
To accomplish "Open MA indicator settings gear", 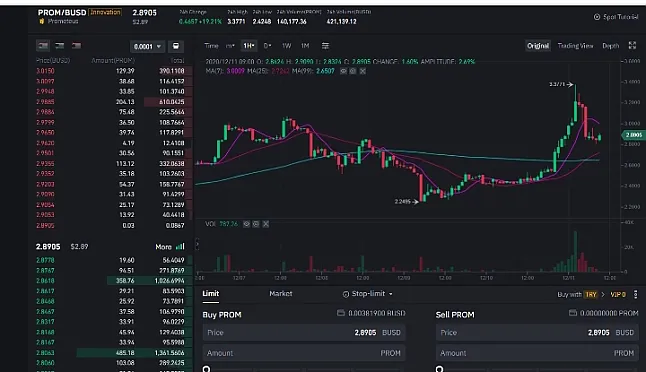I will (x=353, y=71).
